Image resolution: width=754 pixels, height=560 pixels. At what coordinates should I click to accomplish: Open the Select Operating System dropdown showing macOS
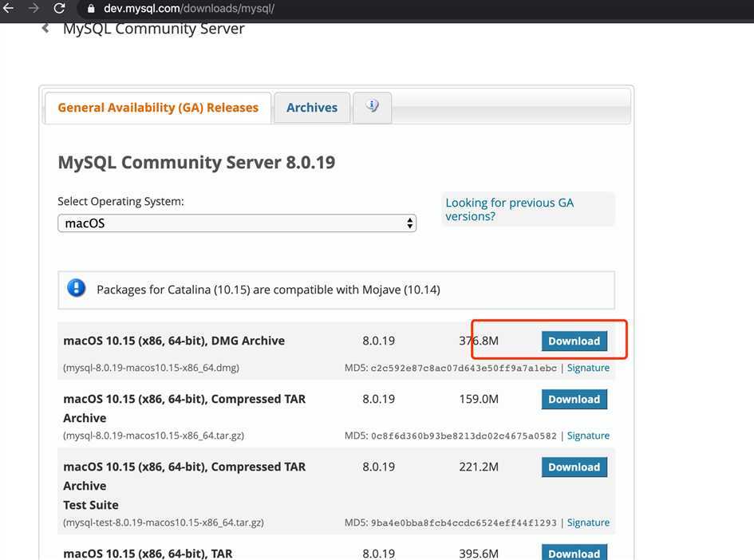237,223
